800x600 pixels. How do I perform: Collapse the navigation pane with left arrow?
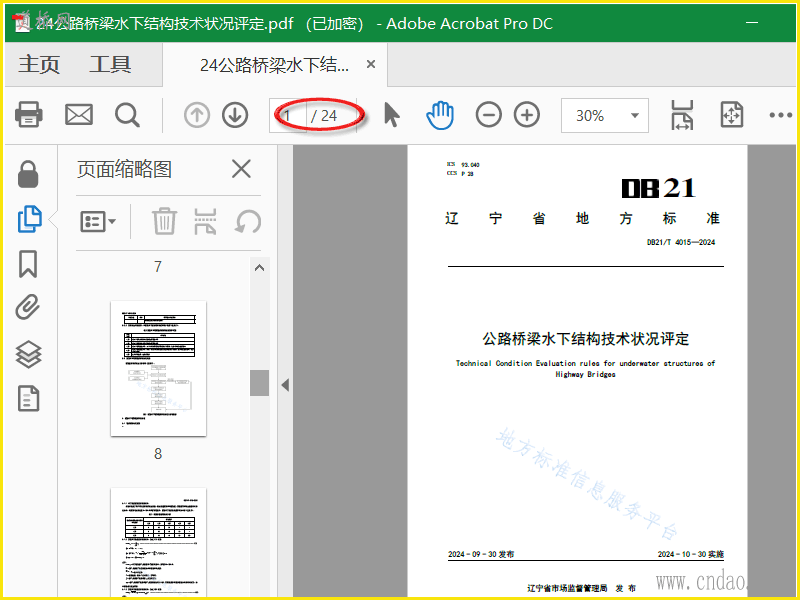285,385
